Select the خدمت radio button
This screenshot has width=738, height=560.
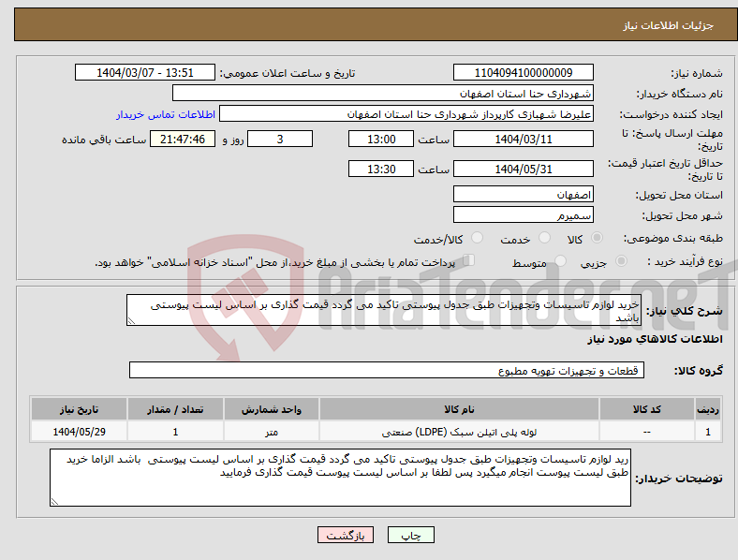544,238
